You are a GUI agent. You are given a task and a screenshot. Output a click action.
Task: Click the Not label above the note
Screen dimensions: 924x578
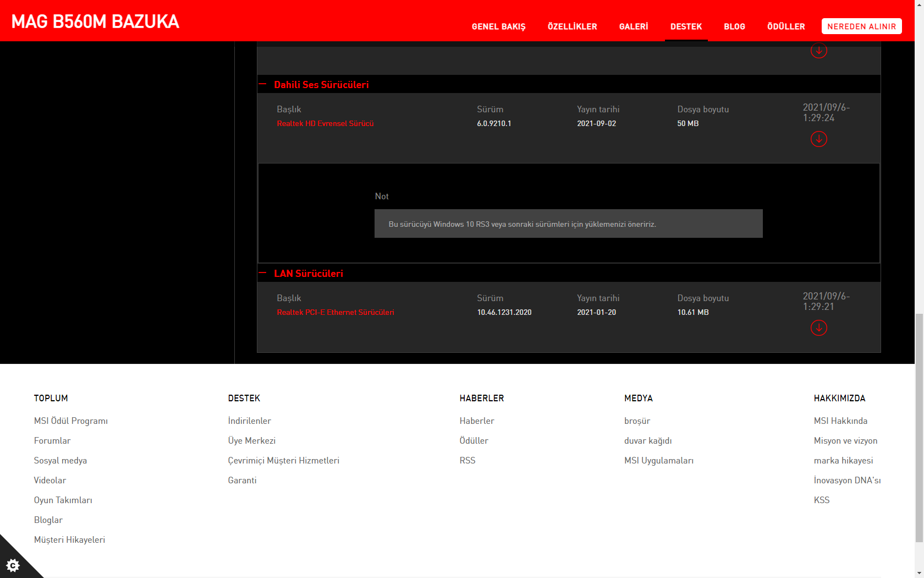[382, 196]
